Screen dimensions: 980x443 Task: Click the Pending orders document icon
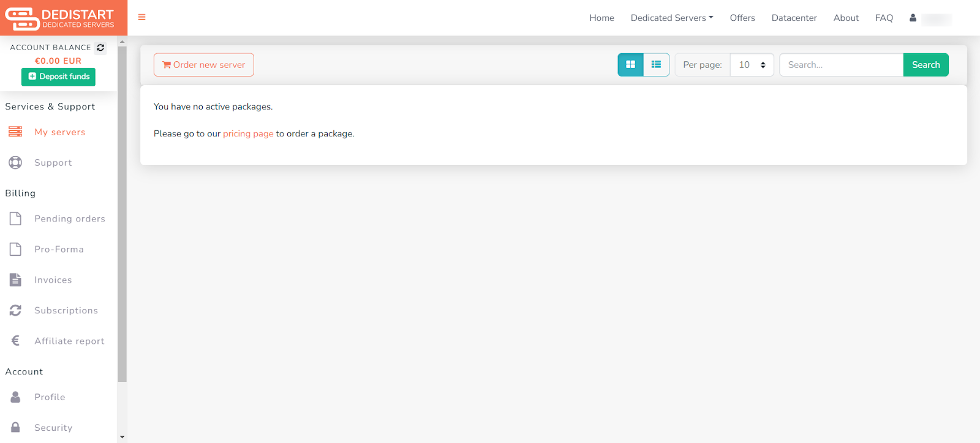pos(15,218)
